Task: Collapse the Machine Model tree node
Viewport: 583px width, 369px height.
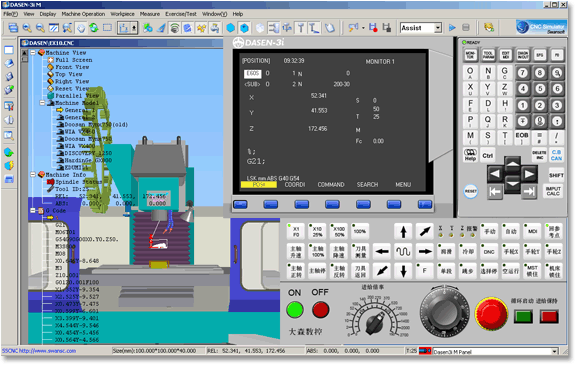Action: click(42, 103)
